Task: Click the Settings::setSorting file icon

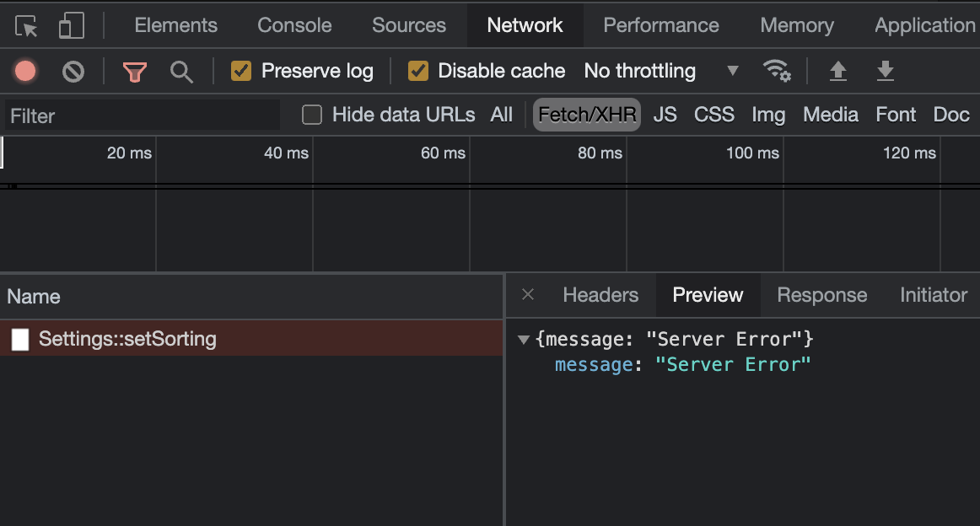Action: click(x=20, y=339)
